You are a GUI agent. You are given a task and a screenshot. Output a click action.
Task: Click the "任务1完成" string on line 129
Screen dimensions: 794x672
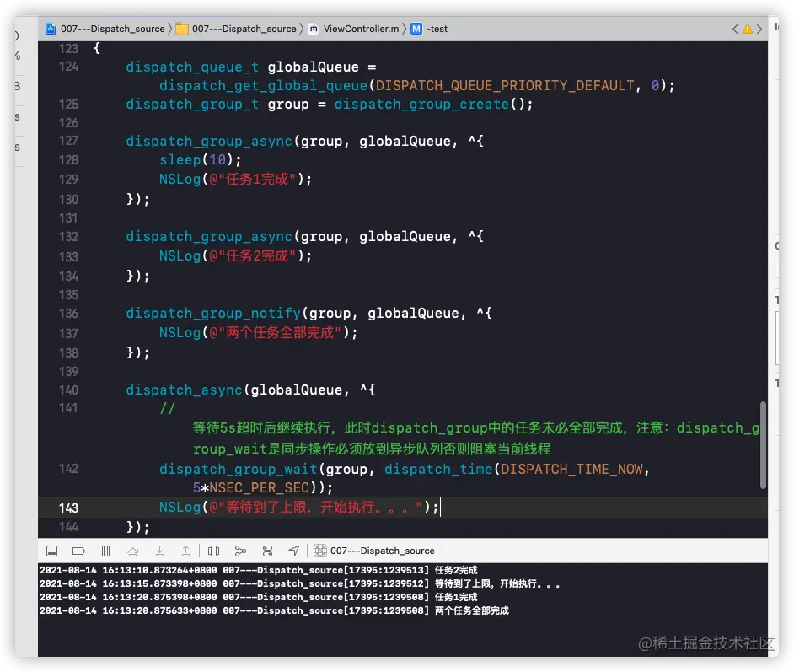(x=257, y=180)
